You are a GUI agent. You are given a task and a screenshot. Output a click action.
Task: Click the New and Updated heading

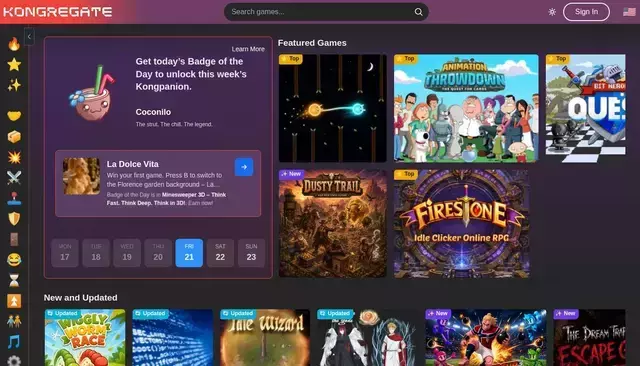(80, 297)
